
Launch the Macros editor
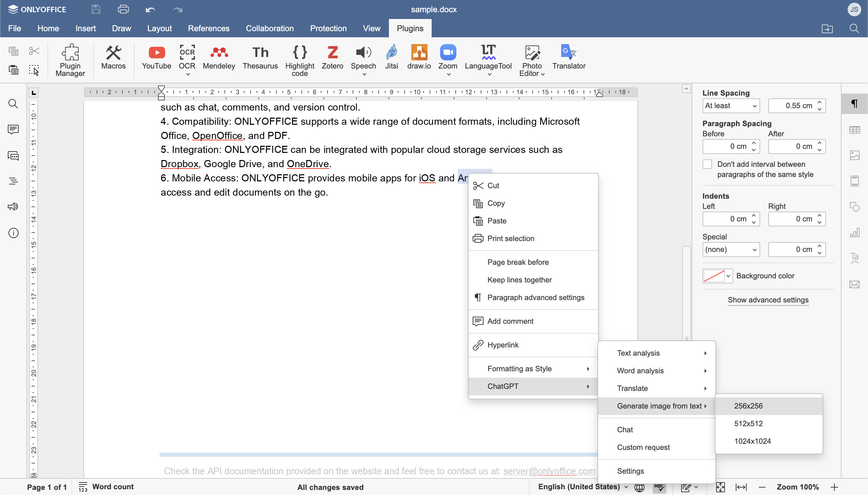click(x=113, y=57)
